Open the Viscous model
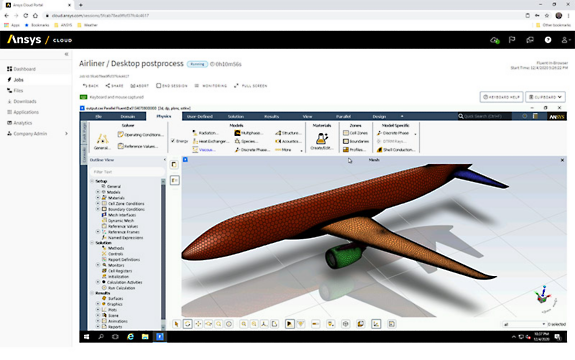This screenshot has height=360, width=575. [204, 150]
